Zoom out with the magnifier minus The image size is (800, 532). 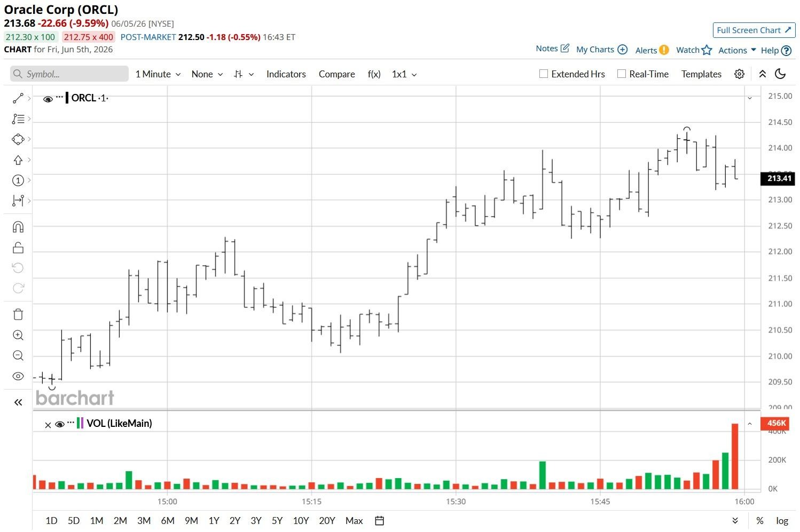point(18,355)
